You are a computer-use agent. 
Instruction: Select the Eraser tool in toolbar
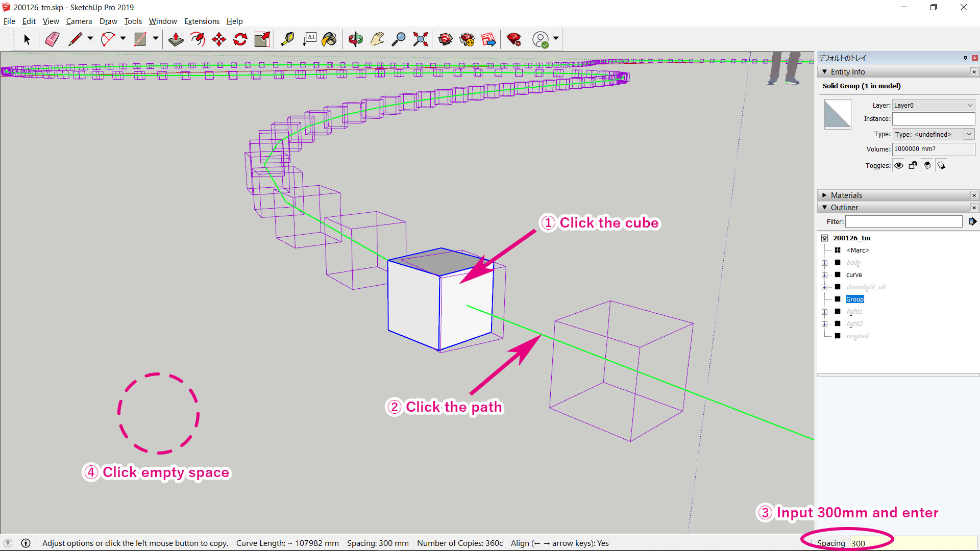point(53,39)
